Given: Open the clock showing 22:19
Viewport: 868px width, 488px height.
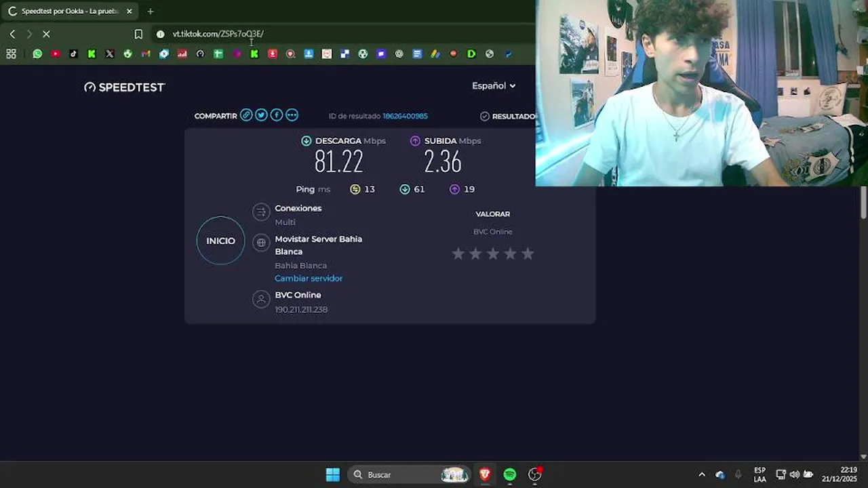Looking at the screenshot, I should 840,474.
